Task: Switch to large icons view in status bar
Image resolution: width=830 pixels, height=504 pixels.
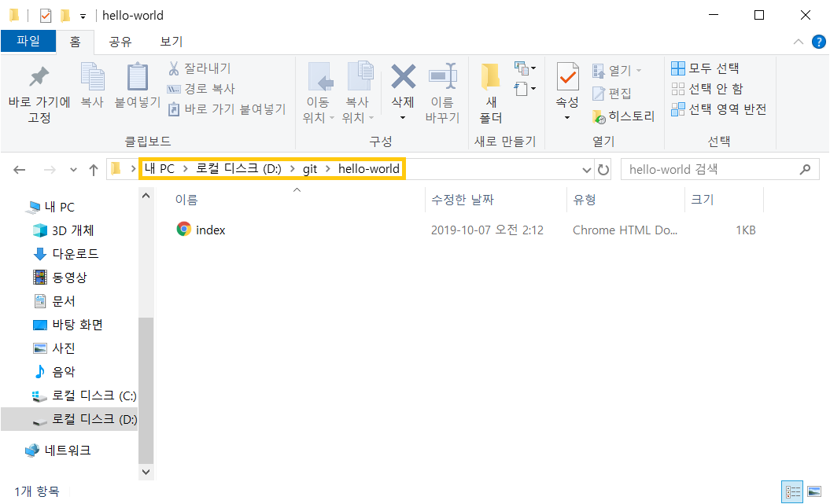Action: pyautogui.click(x=814, y=492)
